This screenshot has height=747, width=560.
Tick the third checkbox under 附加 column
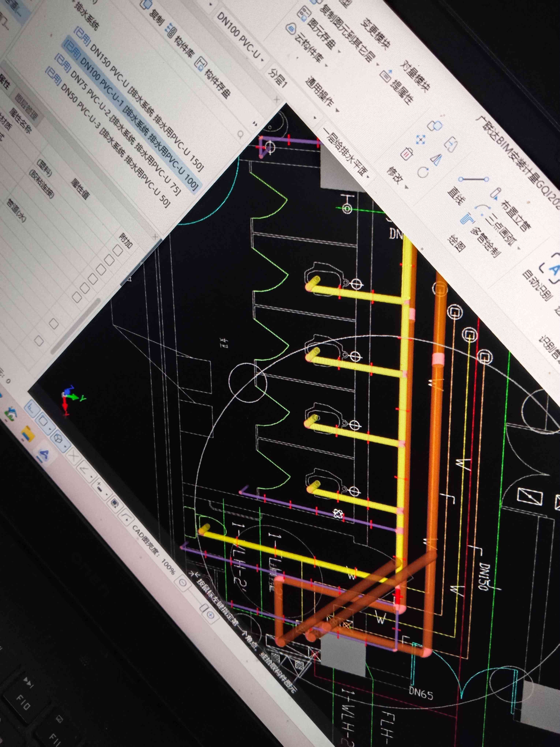pyautogui.click(x=101, y=270)
